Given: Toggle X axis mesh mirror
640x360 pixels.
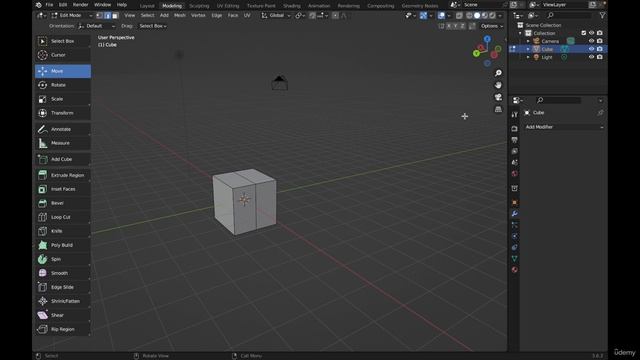Looking at the screenshot, I should [x=449, y=26].
